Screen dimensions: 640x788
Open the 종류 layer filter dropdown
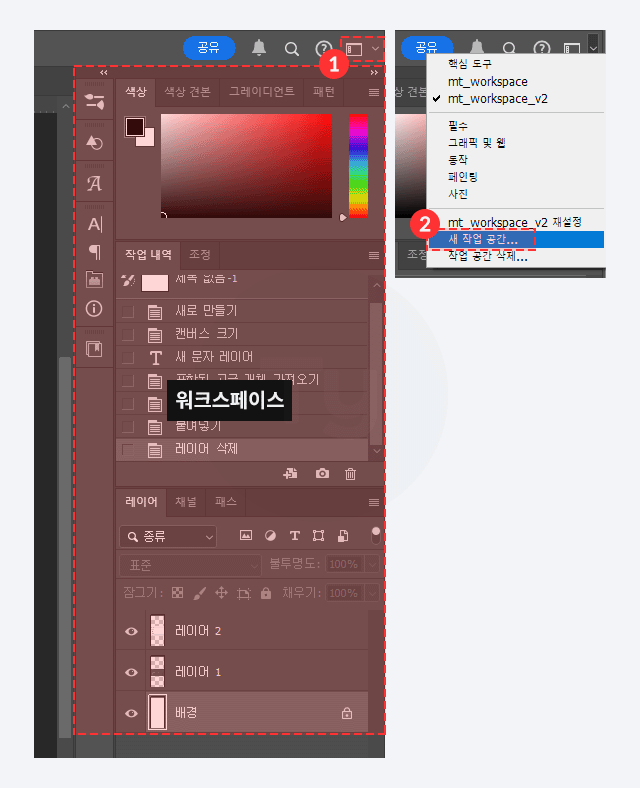(x=168, y=537)
